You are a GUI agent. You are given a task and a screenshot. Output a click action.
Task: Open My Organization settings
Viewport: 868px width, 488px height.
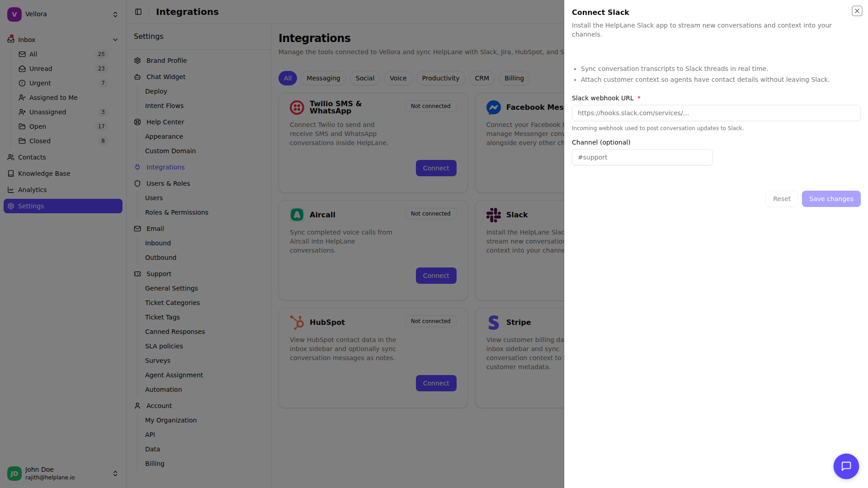coord(171,420)
